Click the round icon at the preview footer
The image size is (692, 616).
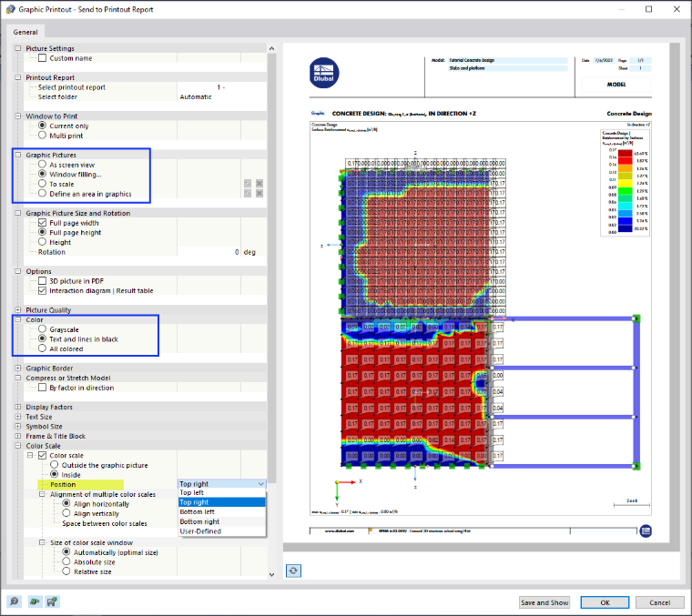[646, 530]
